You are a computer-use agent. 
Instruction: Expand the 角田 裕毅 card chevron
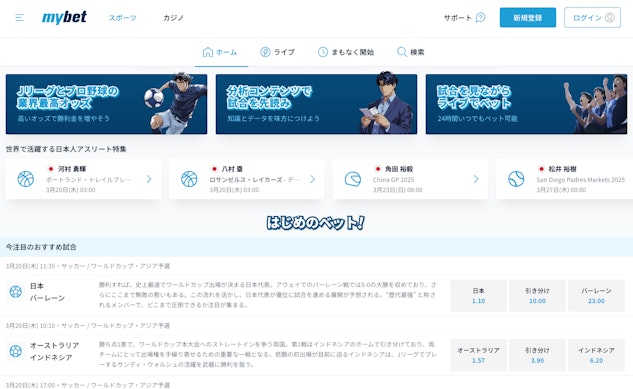(476, 179)
